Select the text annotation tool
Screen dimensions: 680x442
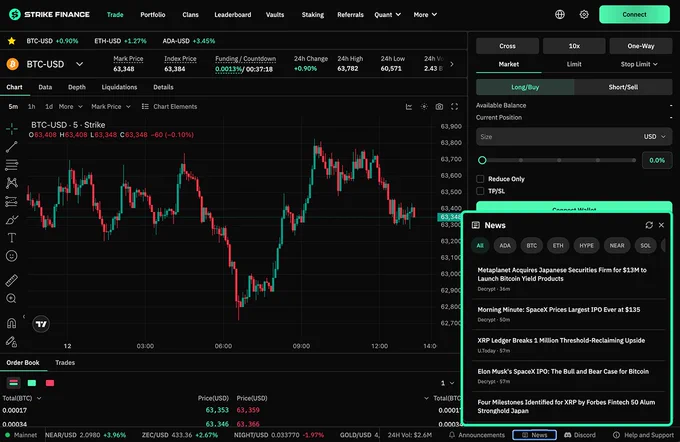[12, 238]
